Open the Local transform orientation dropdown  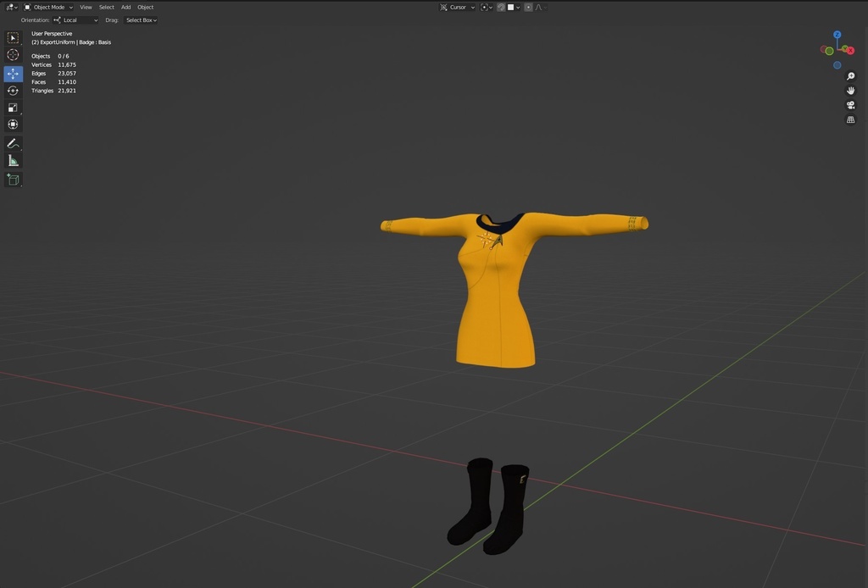point(75,19)
